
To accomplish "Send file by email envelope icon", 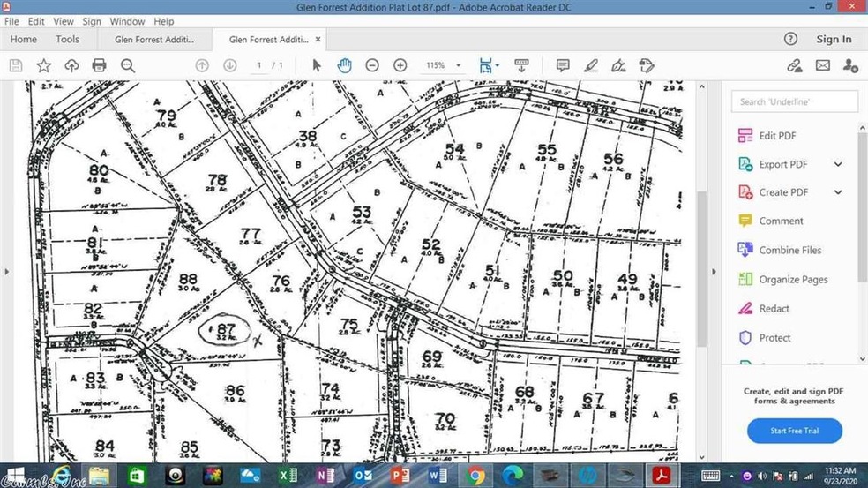I will pos(823,65).
